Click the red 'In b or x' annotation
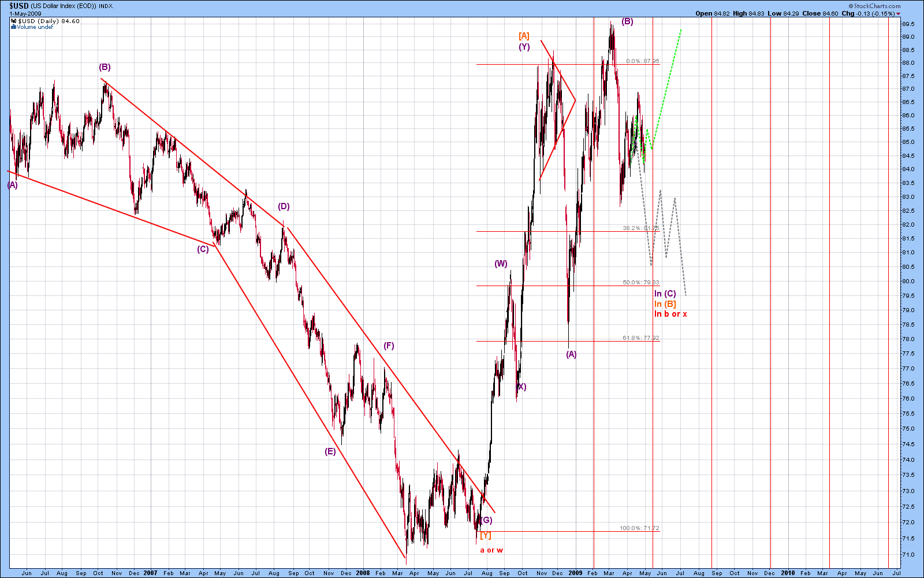The height and width of the screenshot is (578, 924). point(670,314)
